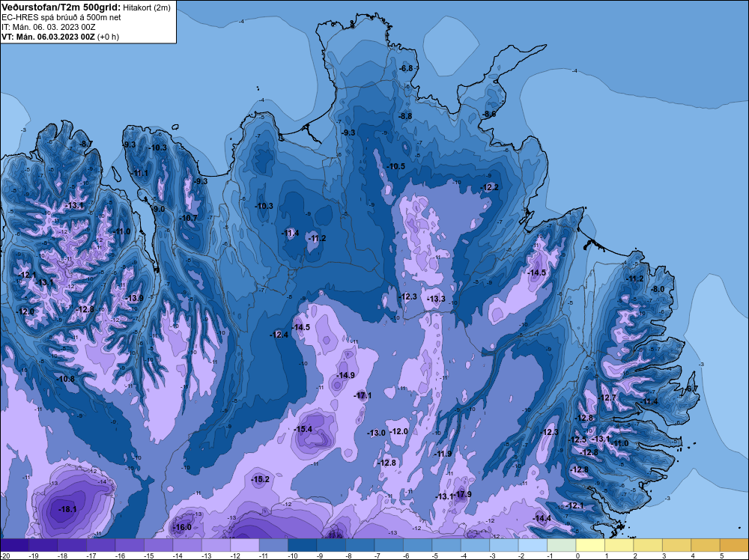The image size is (749, 560).
Task: Click the -14.4 temperature label
Action: (x=542, y=519)
